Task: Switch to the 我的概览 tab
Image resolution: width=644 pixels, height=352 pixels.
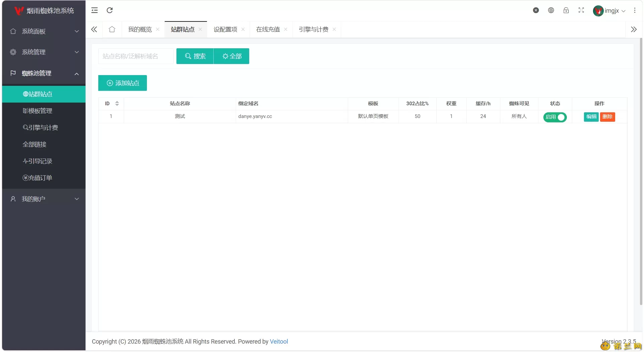Action: point(140,30)
